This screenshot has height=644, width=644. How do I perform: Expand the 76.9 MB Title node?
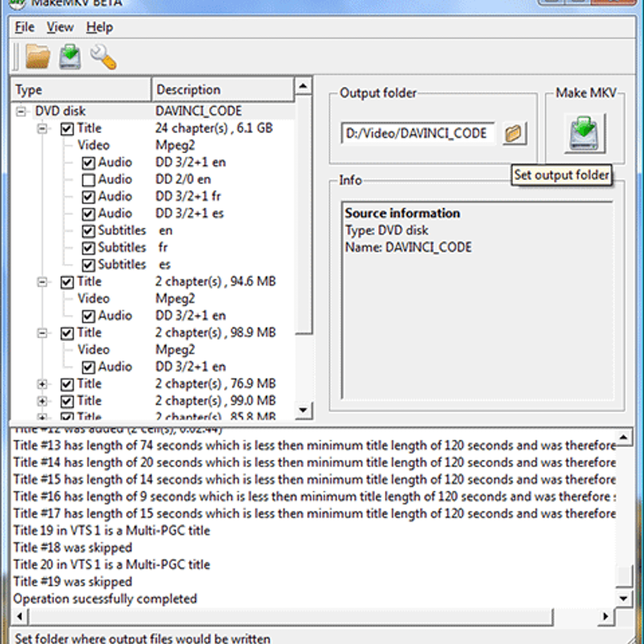pos(42,384)
